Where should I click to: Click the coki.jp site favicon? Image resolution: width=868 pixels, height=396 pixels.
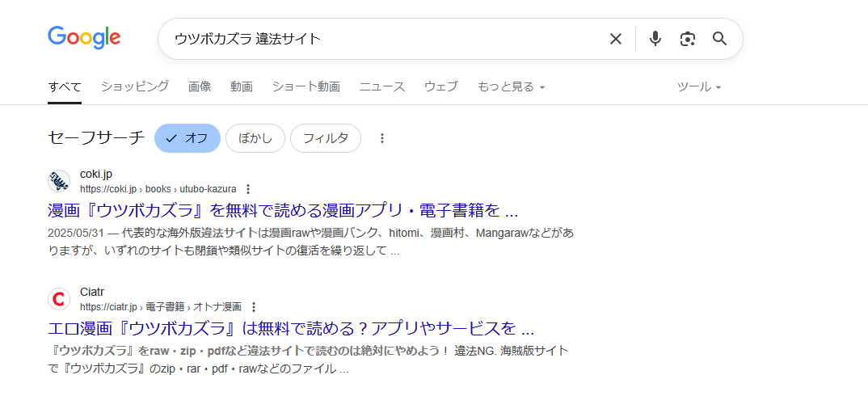click(59, 181)
